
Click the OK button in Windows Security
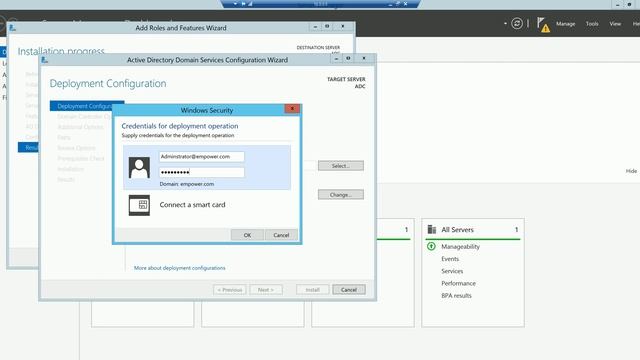tap(247, 235)
